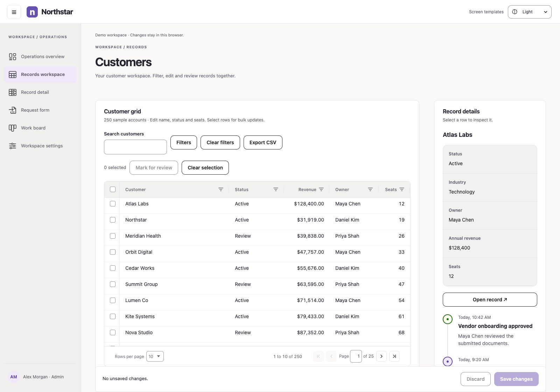Jump to last page arrow
The image size is (560, 392).
coord(394,356)
